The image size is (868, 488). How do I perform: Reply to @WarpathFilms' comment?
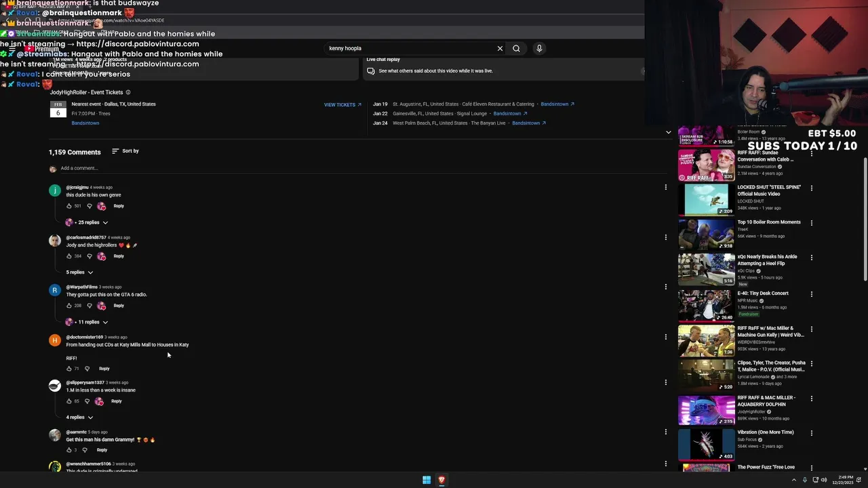tap(119, 306)
